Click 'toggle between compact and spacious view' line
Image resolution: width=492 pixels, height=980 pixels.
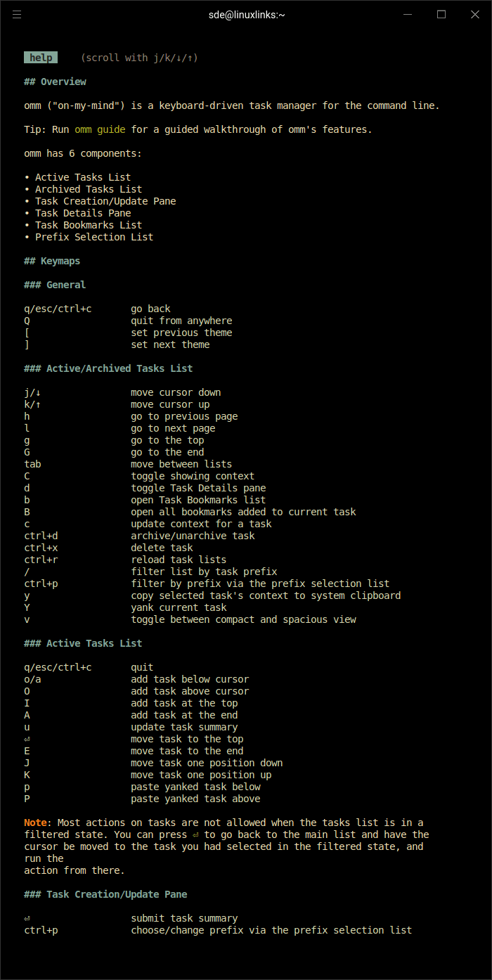click(243, 619)
